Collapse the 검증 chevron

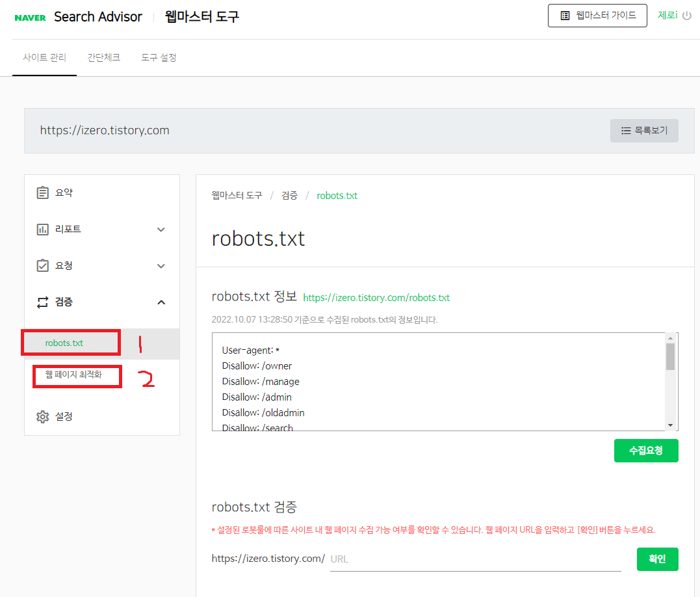pyautogui.click(x=161, y=302)
